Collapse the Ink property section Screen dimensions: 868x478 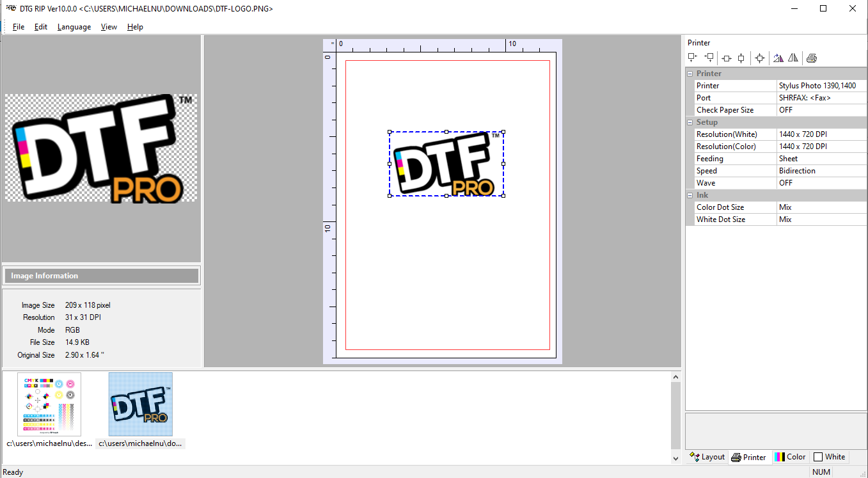point(690,195)
